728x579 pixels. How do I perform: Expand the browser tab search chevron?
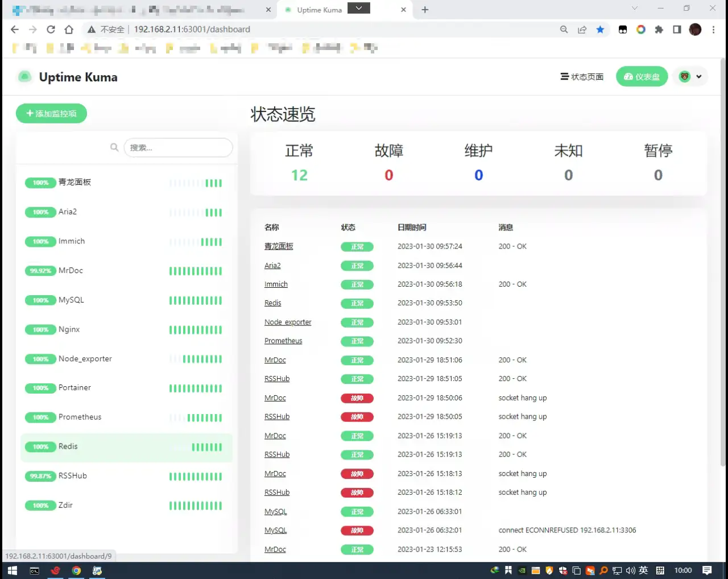point(635,9)
